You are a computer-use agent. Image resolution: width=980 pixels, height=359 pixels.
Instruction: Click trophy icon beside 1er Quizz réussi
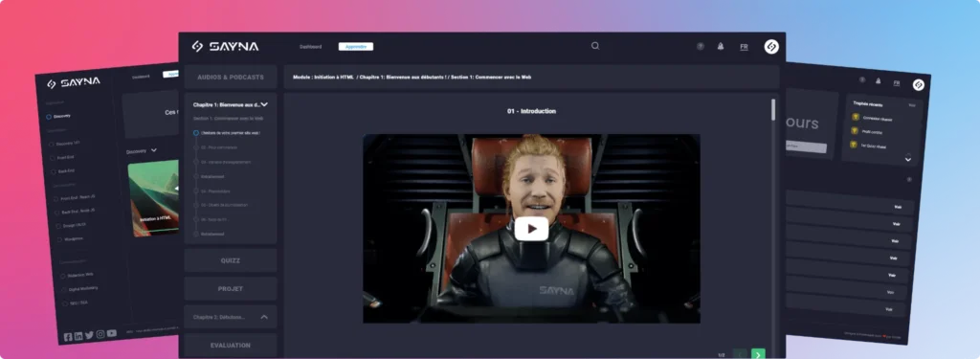coord(853,145)
